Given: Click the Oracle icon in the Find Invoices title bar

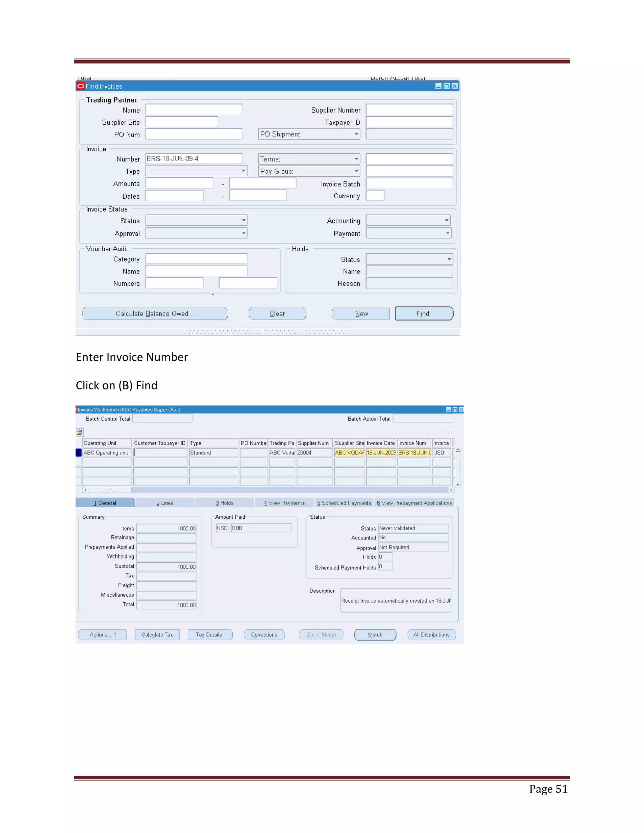Looking at the screenshot, I should [80, 86].
